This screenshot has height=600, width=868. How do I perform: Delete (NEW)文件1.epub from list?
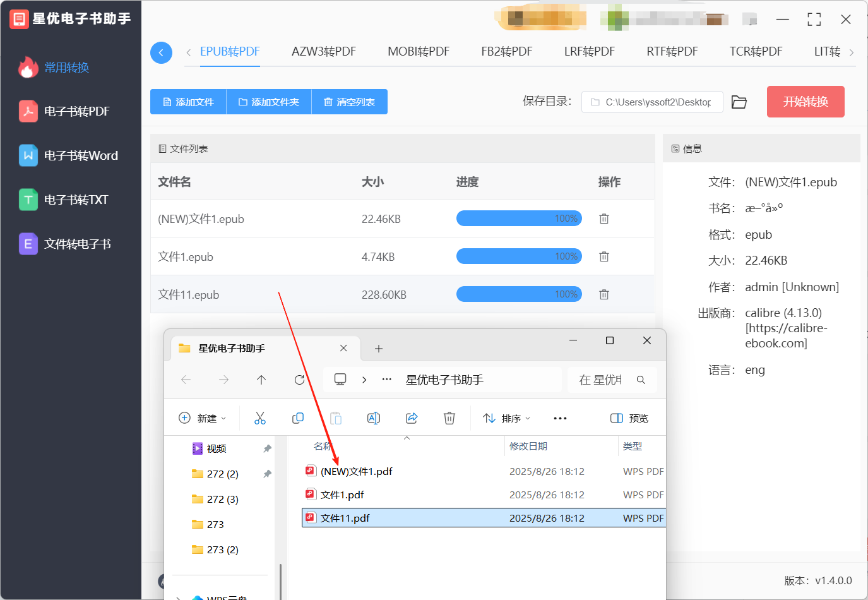pyautogui.click(x=604, y=219)
